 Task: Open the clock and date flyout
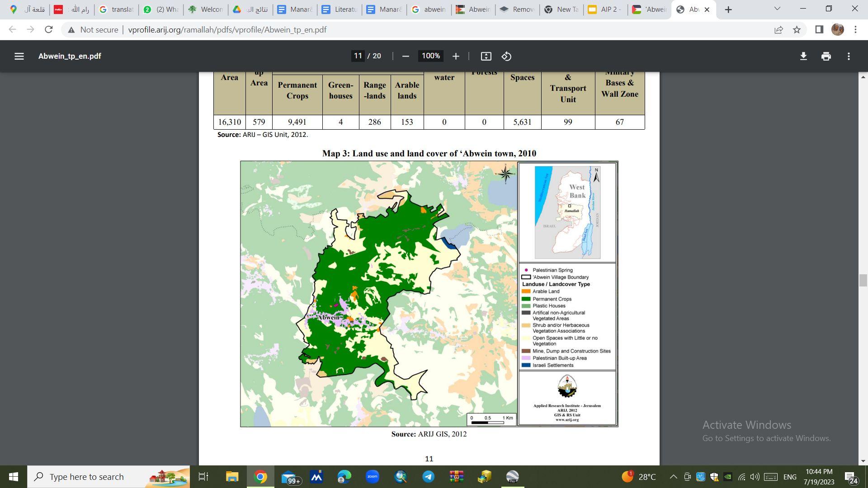819,477
